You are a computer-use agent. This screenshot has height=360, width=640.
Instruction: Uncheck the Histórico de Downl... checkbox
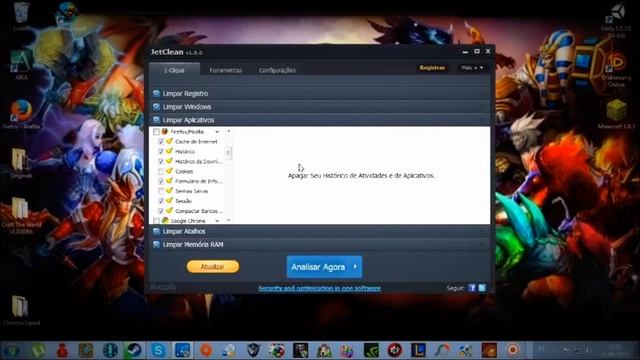pos(161,162)
